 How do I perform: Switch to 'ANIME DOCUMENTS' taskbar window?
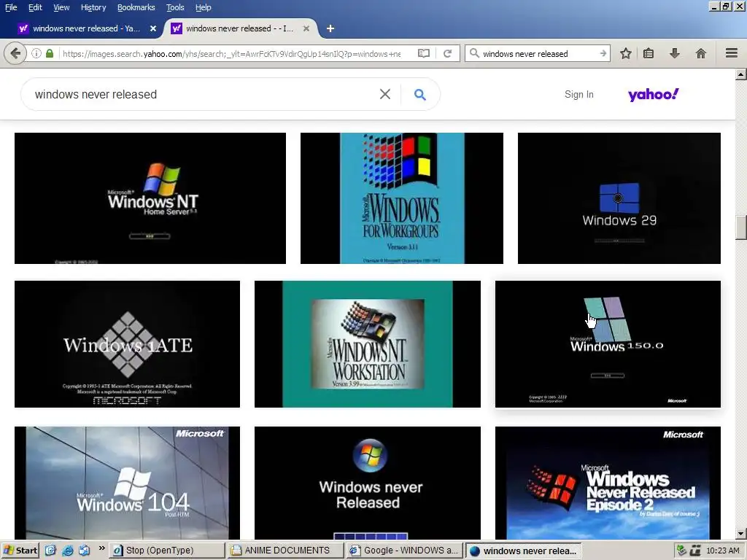coord(286,551)
